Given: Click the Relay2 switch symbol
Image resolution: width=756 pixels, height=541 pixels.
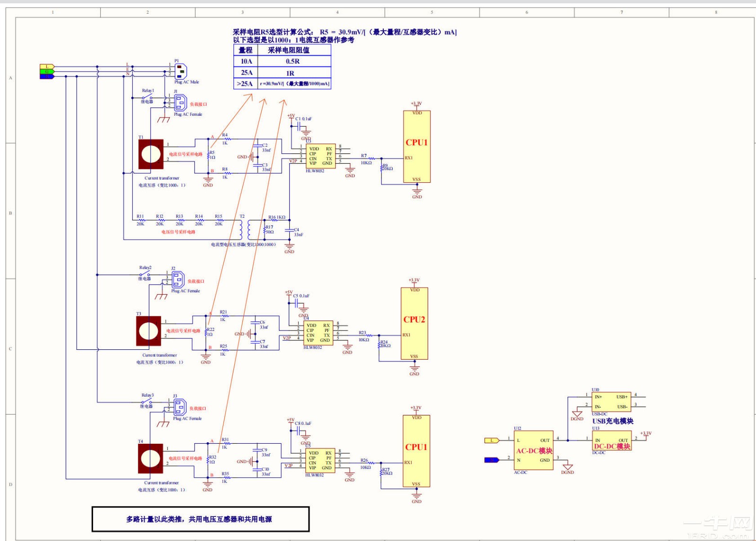Looking at the screenshot, I should tap(145, 274).
